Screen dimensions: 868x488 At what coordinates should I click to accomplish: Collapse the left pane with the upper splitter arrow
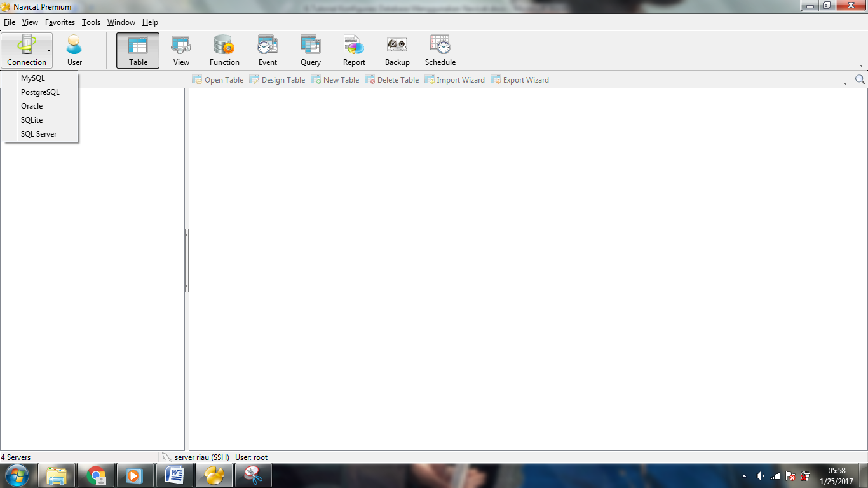[x=187, y=234]
